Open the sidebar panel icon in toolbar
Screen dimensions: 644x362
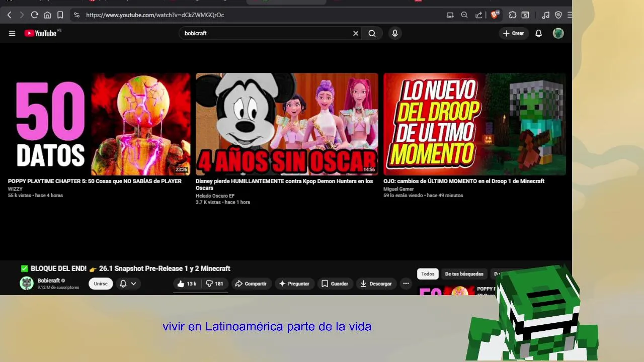[525, 15]
